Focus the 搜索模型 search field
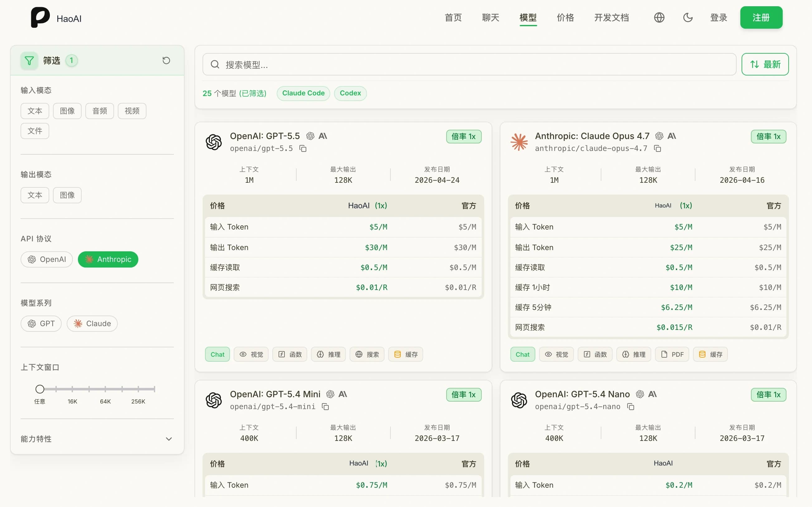 point(469,64)
